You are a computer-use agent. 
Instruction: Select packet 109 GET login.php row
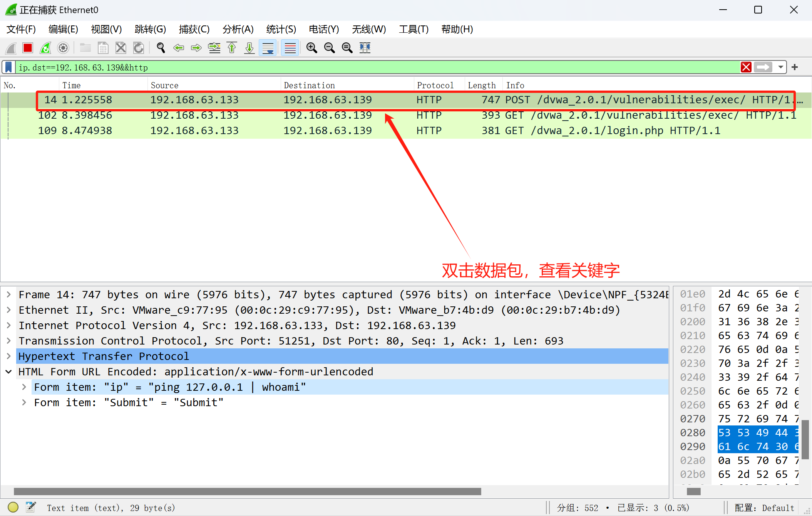coord(406,131)
